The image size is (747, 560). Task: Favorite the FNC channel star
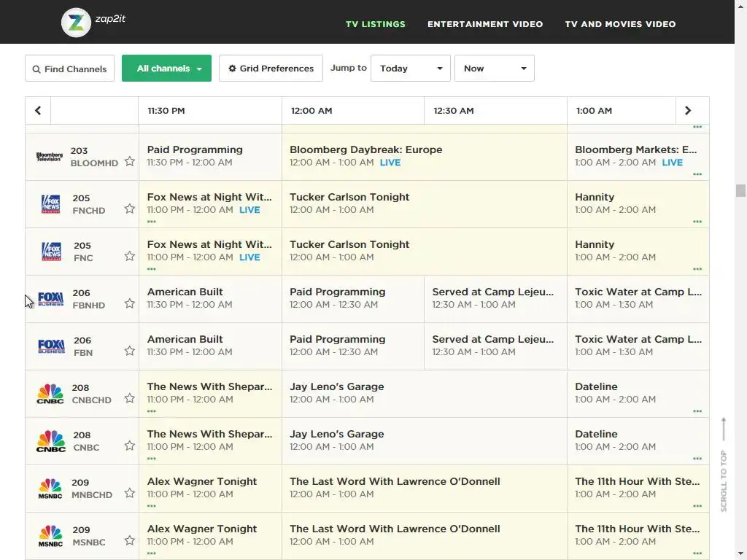click(130, 256)
